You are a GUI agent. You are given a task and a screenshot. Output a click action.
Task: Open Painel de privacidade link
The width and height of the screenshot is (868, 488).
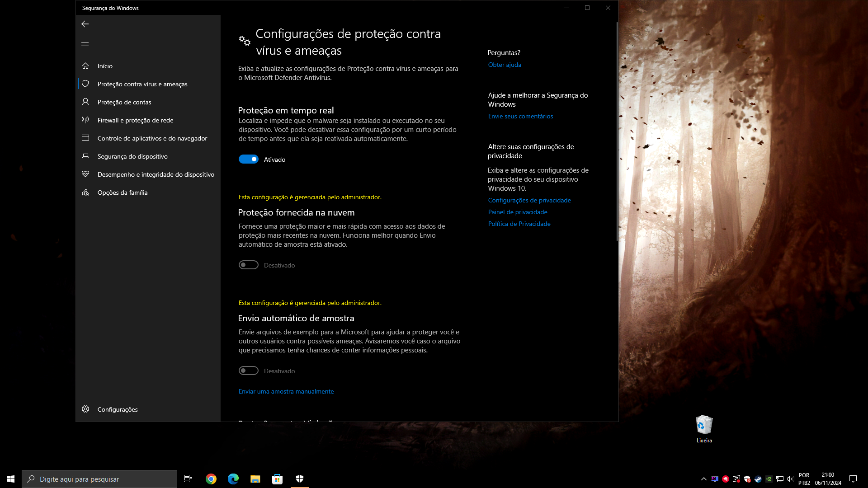[518, 212]
